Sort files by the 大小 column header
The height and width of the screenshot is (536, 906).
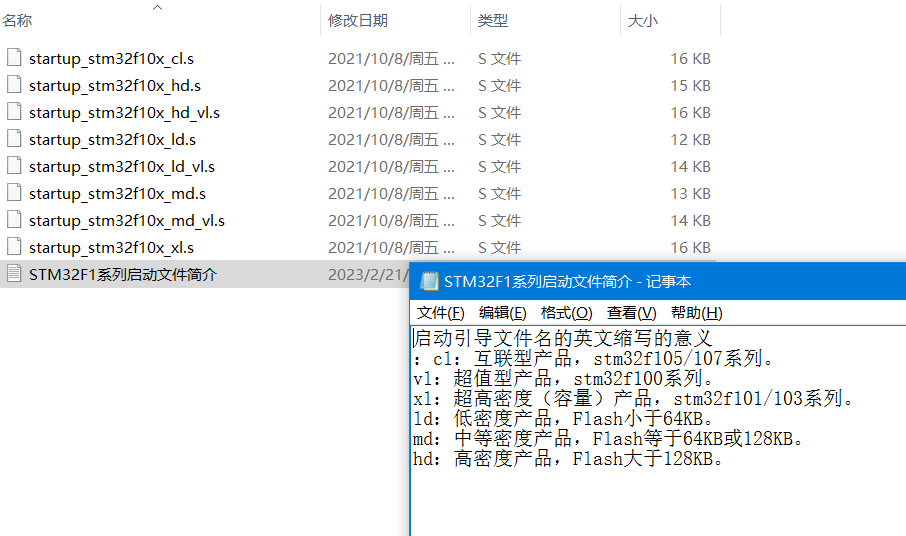tap(643, 21)
